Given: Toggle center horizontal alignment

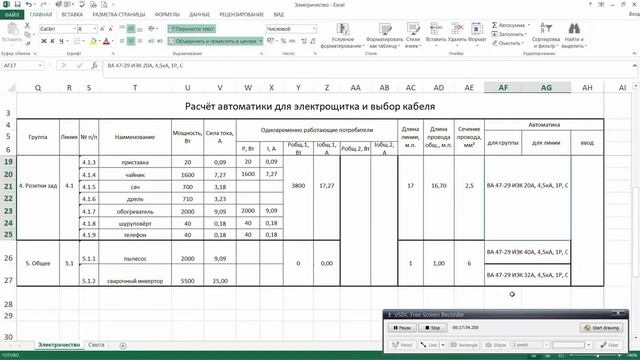Looking at the screenshot, I should point(131,41).
